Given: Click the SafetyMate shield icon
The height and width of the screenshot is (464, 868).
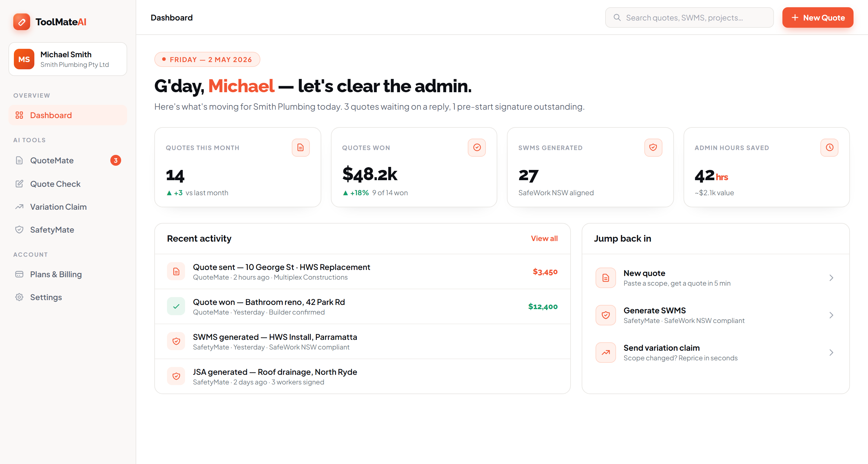Looking at the screenshot, I should tap(19, 230).
